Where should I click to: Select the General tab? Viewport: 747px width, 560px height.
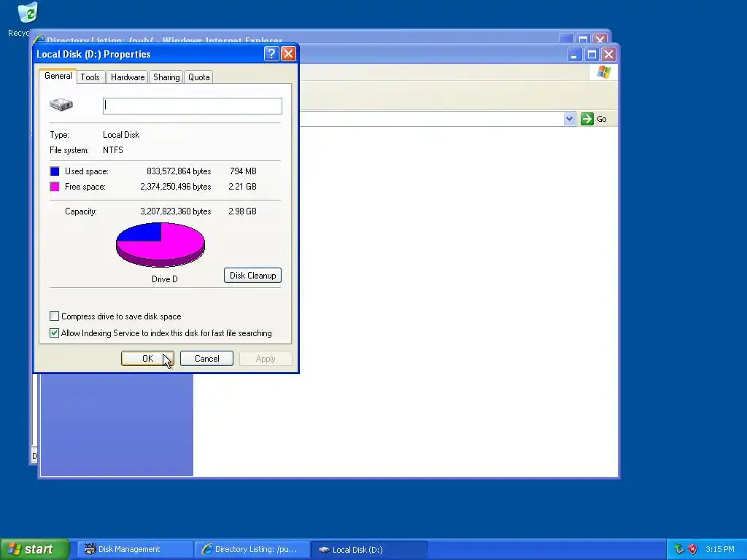pyautogui.click(x=58, y=76)
